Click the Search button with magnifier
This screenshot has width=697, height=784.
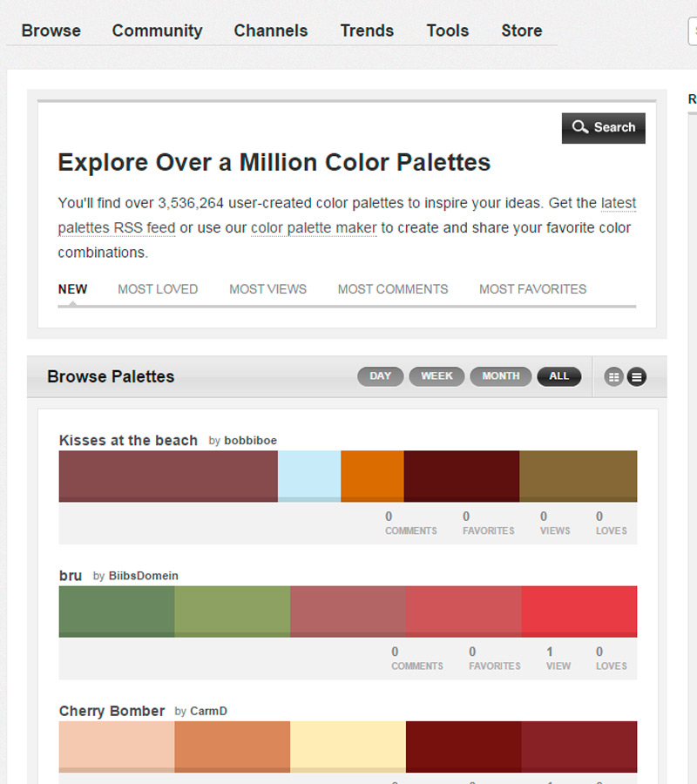tap(603, 127)
